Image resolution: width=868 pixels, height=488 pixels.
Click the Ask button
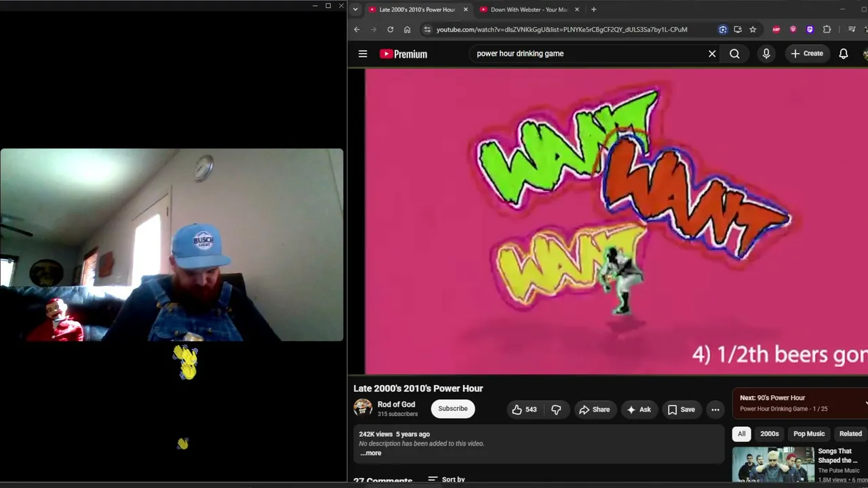[639, 409]
